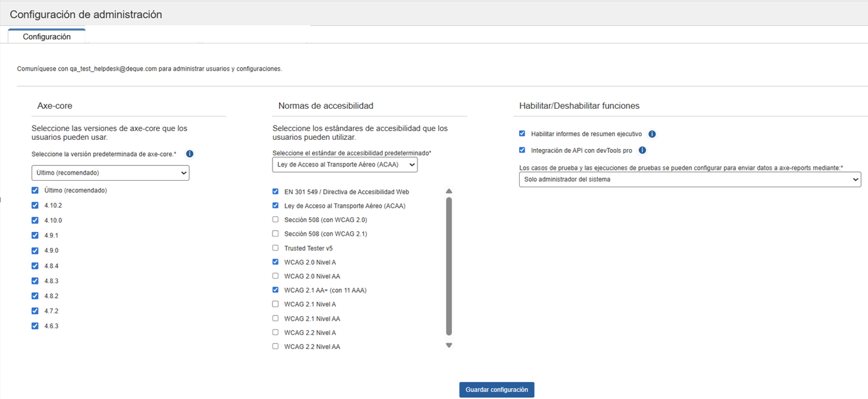Image resolution: width=868 pixels, height=399 pixels.
Task: Click info icon beside executive summary reports
Action: (x=652, y=134)
